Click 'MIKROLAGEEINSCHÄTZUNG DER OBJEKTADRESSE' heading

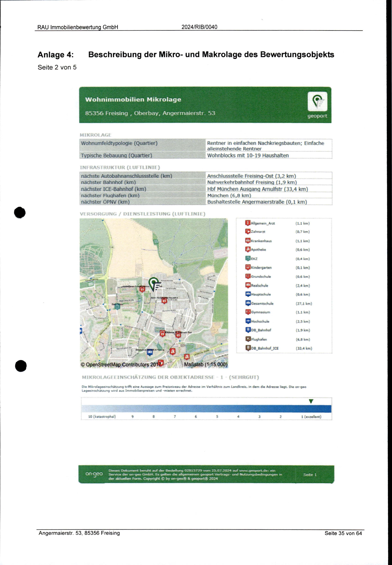coord(148,377)
